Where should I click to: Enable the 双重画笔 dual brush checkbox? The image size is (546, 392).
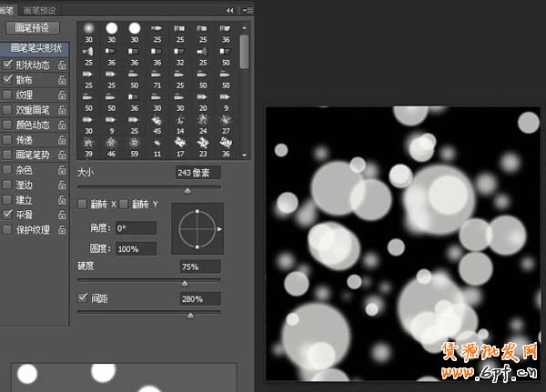pos(8,110)
